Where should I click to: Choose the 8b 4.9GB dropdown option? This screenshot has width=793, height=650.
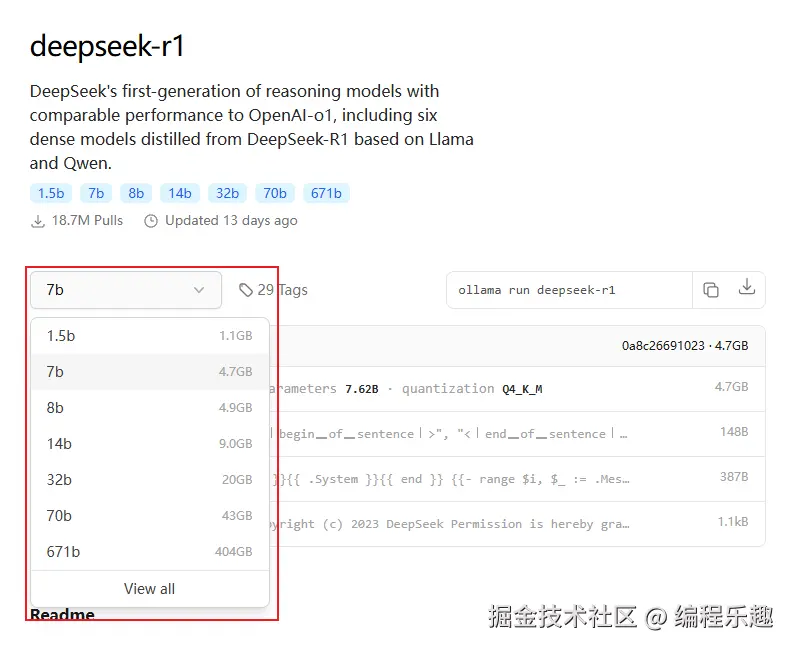[150, 408]
